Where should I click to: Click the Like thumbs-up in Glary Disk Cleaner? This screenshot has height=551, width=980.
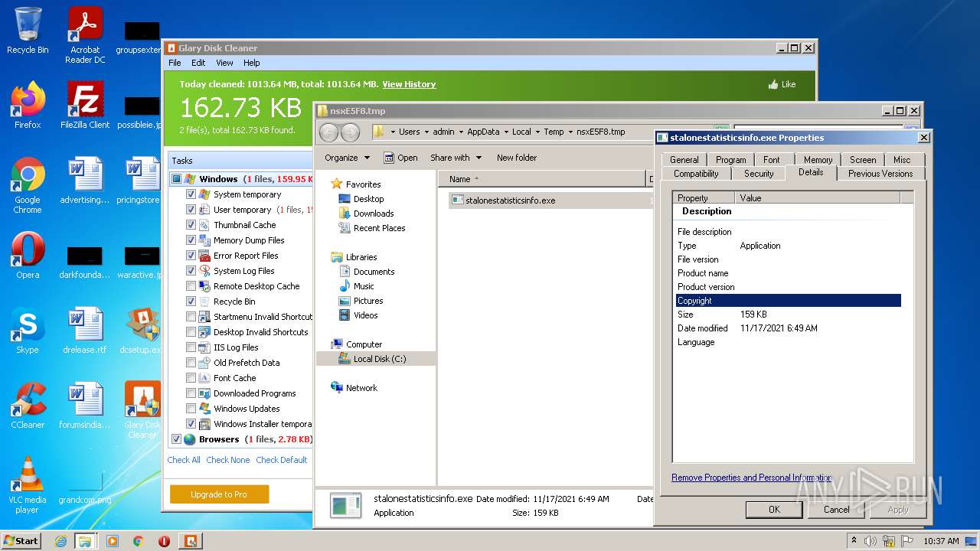(781, 84)
